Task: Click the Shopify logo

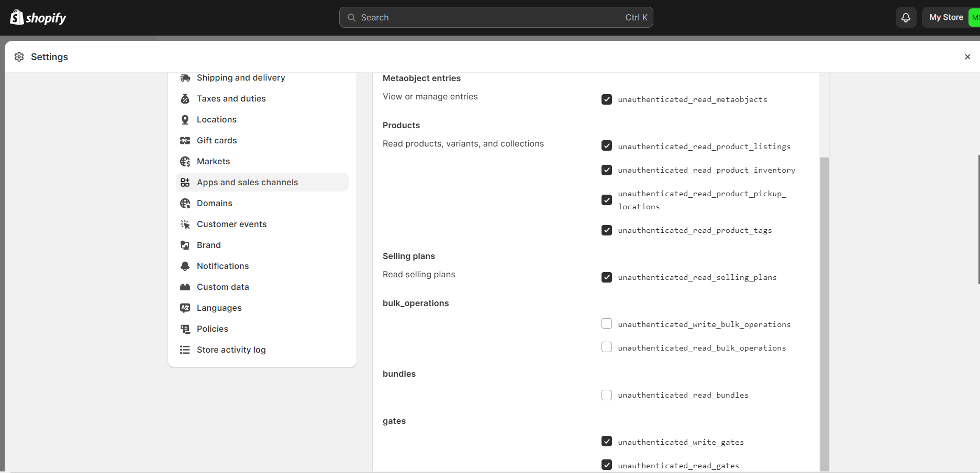Action: (38, 18)
